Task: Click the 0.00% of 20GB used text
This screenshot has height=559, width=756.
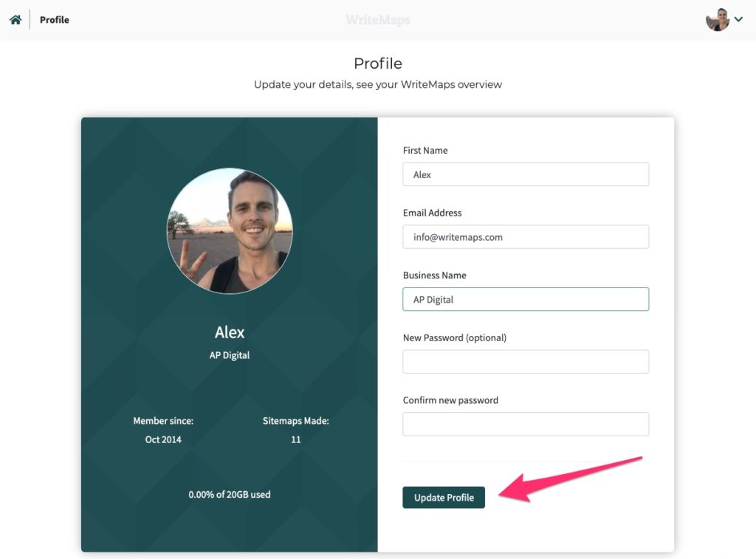Action: [230, 494]
